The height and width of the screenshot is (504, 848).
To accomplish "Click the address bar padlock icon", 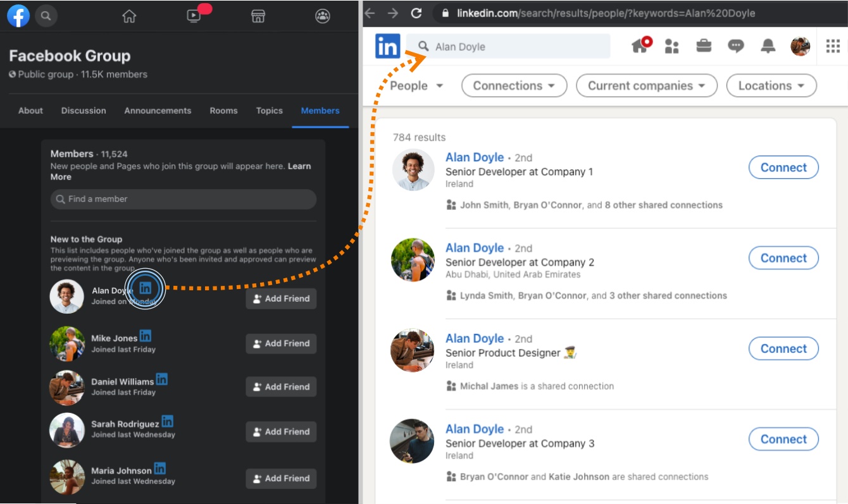I will coord(446,13).
